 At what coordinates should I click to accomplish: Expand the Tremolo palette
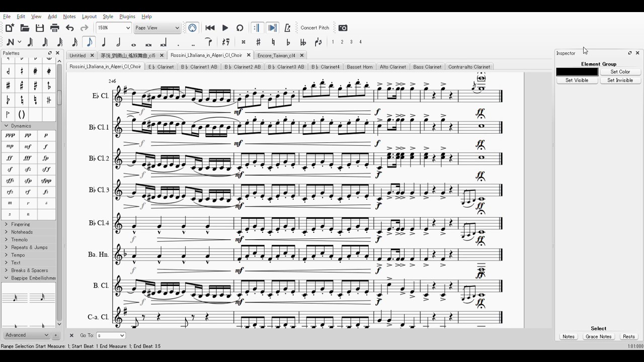pos(7,239)
